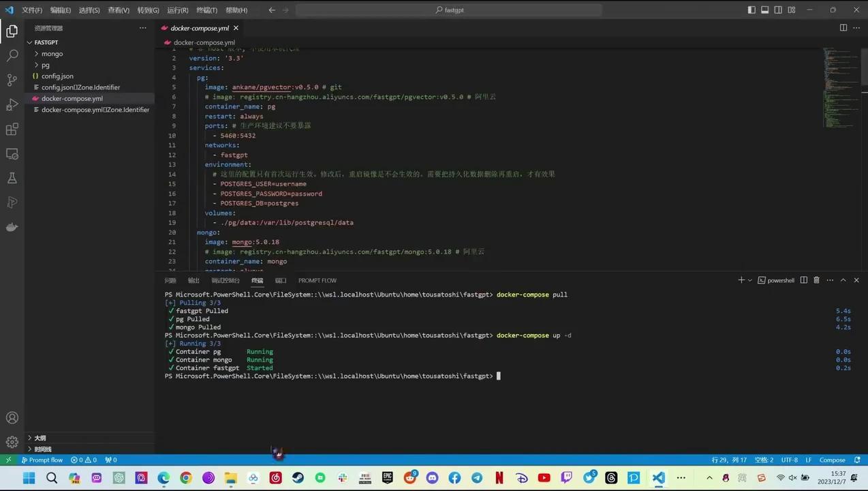The height and width of the screenshot is (491, 868).
Task: Open the Testing flask view
Action: 12,178
